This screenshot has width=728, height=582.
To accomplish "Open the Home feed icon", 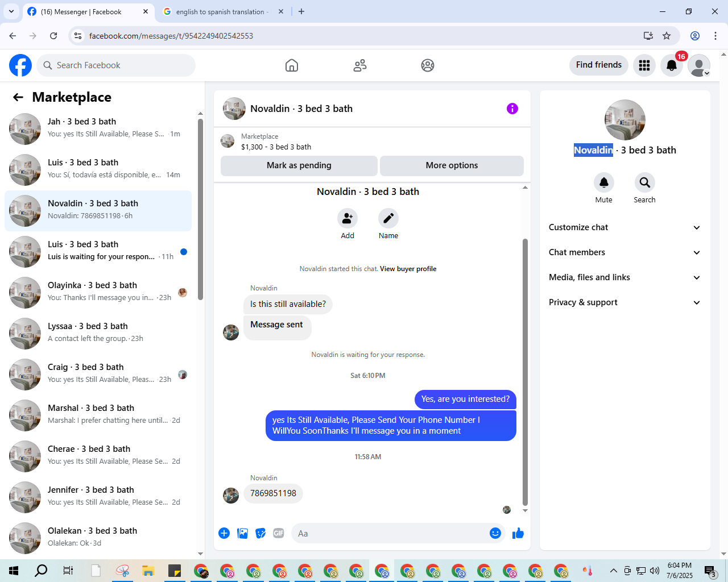I will pos(292,65).
